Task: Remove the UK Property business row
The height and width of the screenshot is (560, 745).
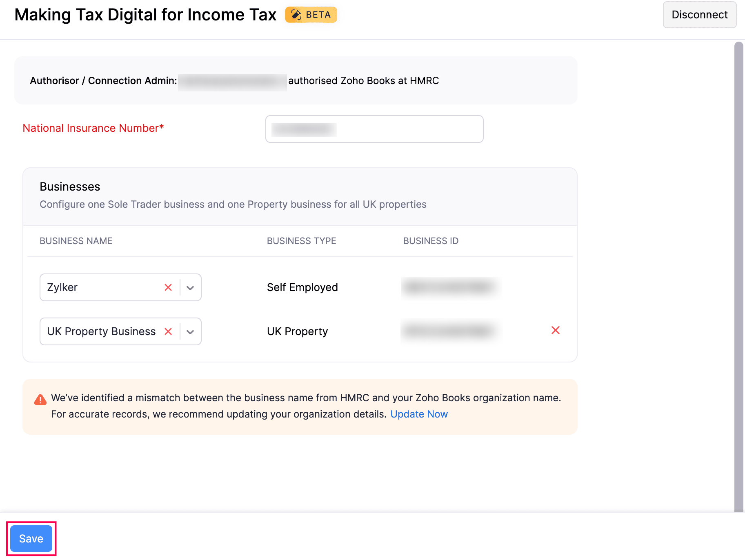Action: click(555, 330)
